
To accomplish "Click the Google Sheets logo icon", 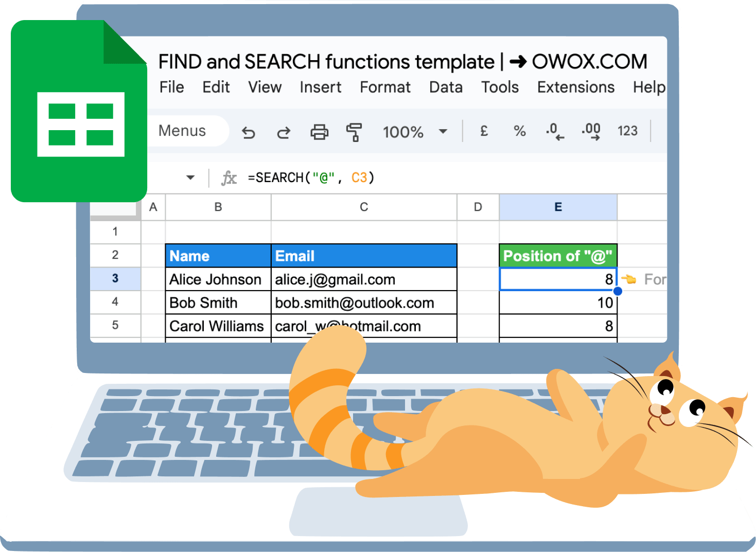I will [79, 111].
